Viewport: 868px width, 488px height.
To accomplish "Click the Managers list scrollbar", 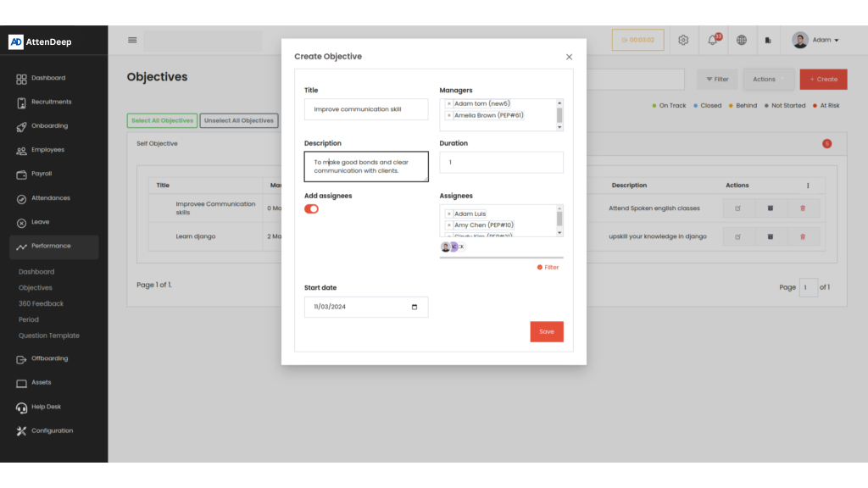I will [559, 114].
